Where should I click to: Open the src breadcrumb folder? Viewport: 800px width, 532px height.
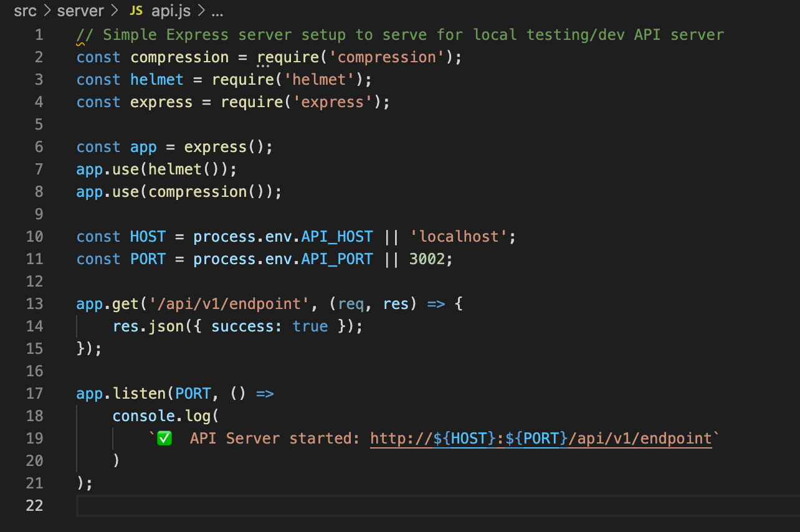click(25, 11)
